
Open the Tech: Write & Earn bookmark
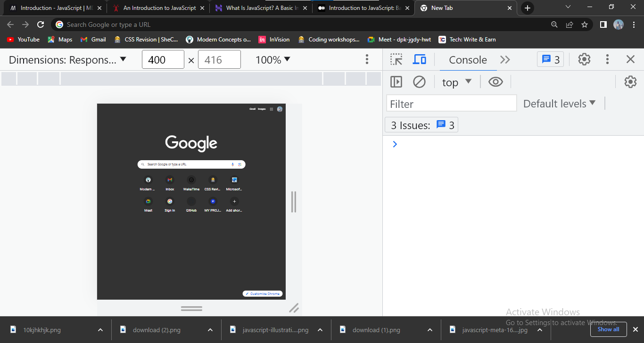pyautogui.click(x=467, y=40)
